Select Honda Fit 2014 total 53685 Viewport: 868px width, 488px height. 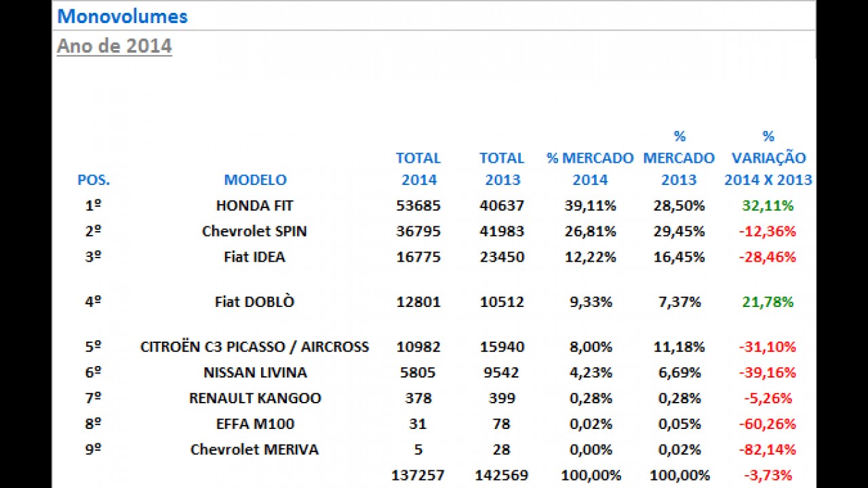pyautogui.click(x=418, y=205)
